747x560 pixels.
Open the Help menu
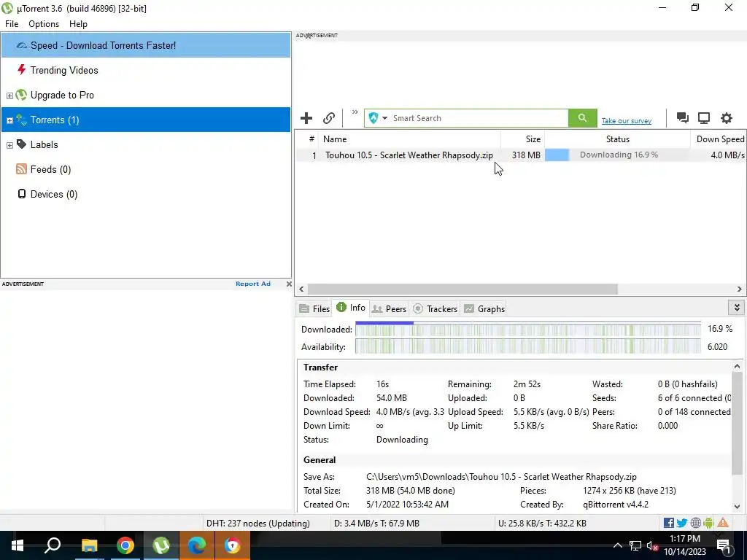(78, 24)
